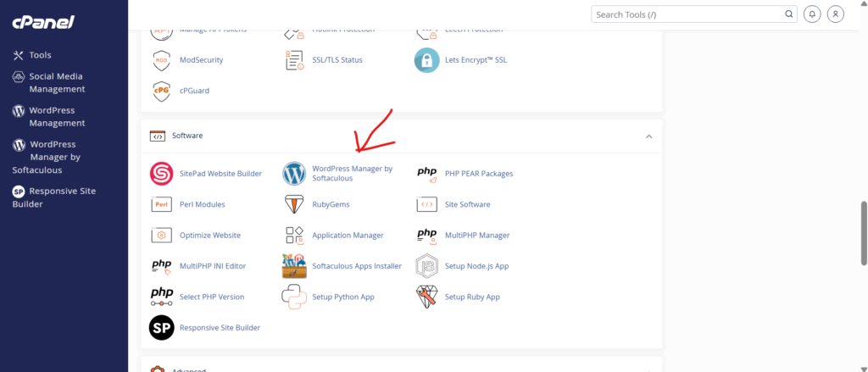The image size is (868, 372).
Task: Click the Setup Ruby App icon
Action: [x=426, y=297]
